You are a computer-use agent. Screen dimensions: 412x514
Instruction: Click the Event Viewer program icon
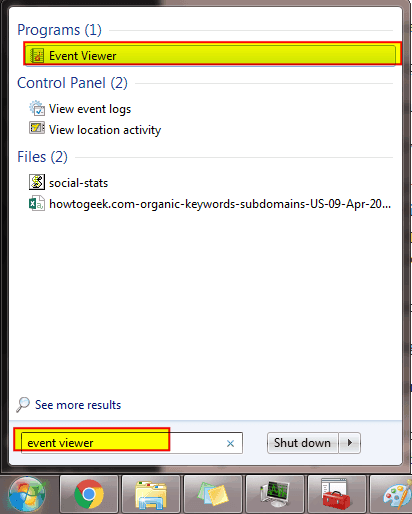point(37,56)
